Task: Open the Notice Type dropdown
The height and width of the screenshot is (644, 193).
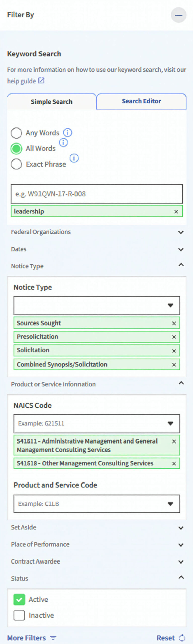Action: (97, 305)
